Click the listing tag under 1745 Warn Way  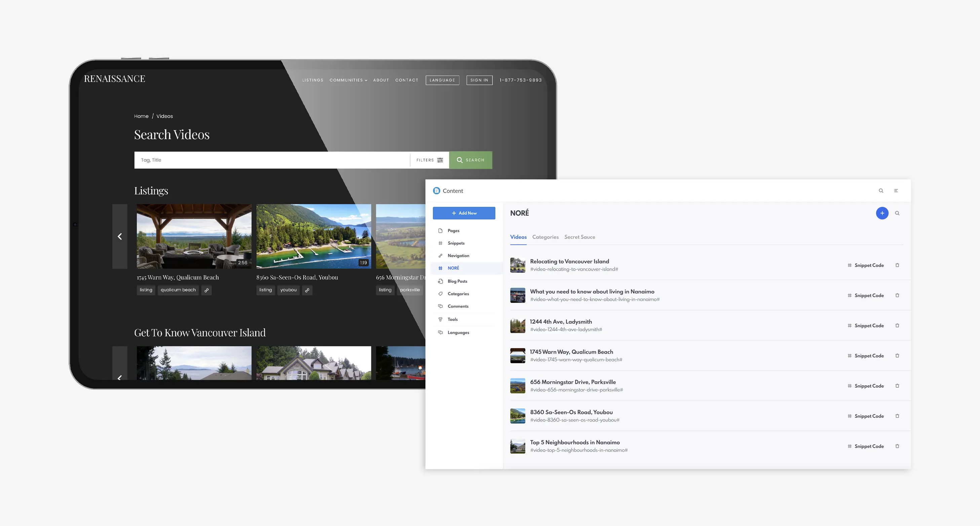[146, 290]
